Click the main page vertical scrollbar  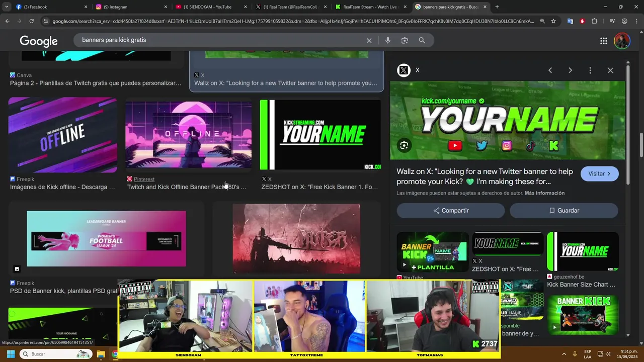[641, 146]
